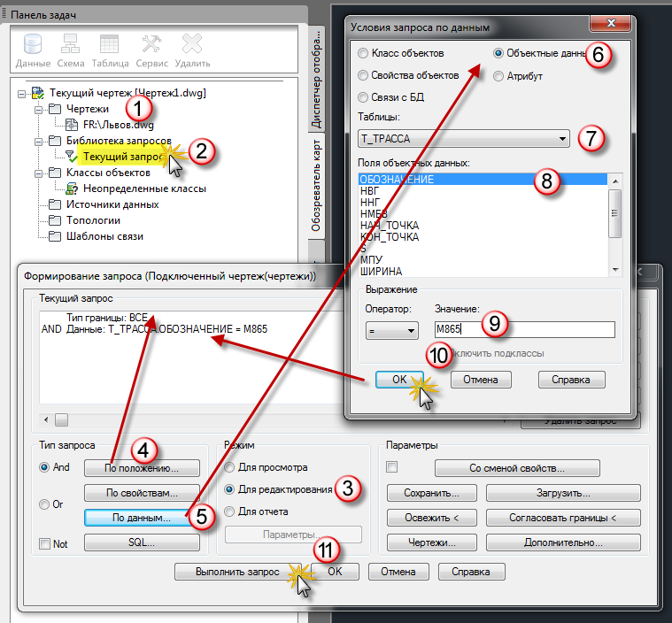Click the Классы объектов folder icon
This screenshot has height=623, width=672.
55,173
